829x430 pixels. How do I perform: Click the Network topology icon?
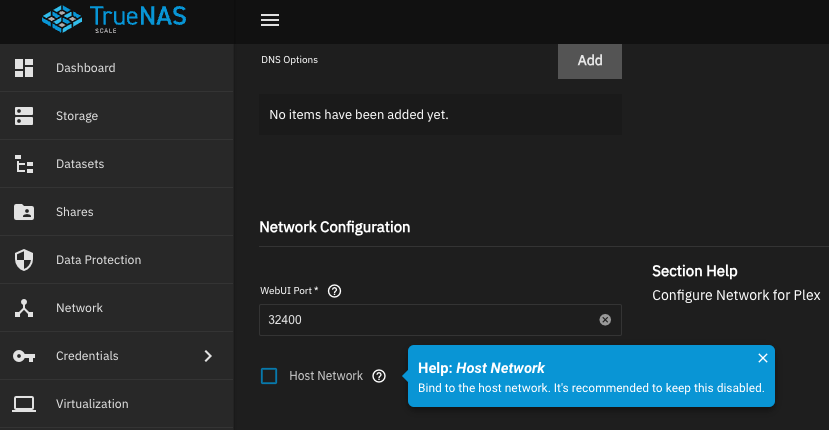(x=24, y=308)
